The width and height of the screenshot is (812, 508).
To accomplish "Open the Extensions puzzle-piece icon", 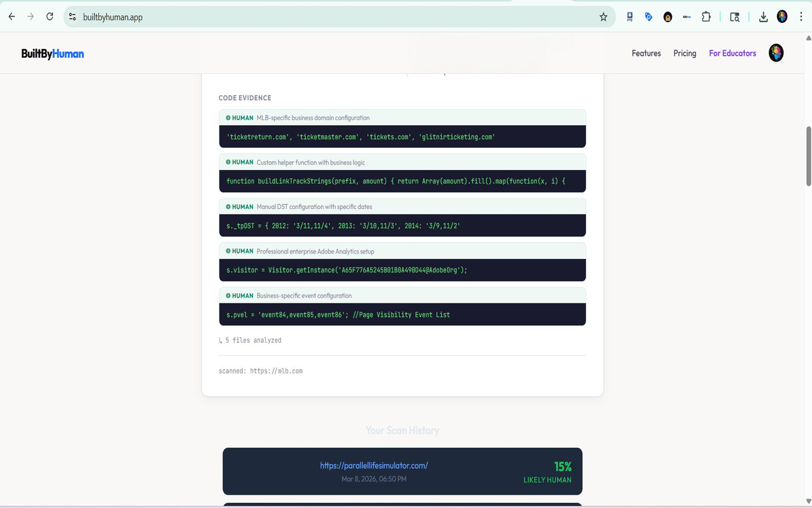I will pos(706,17).
